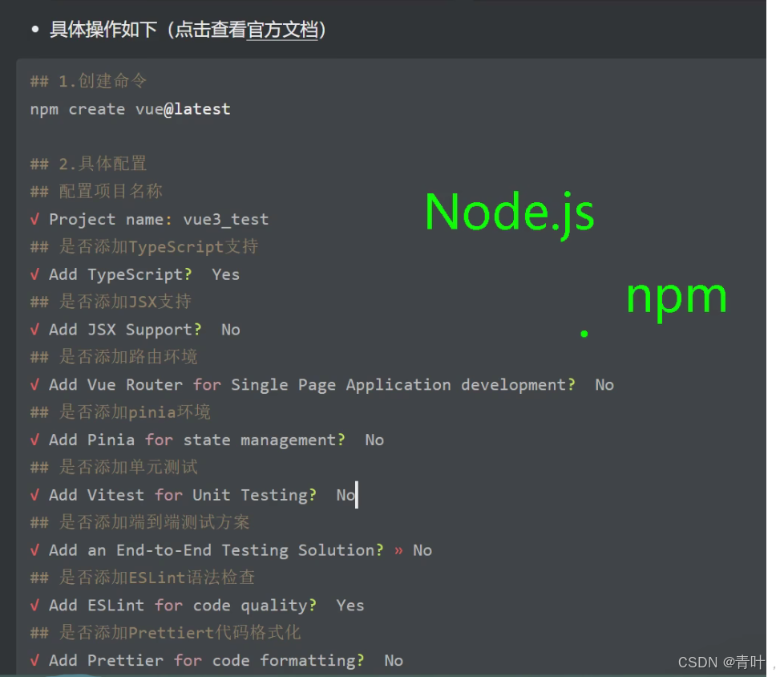
Task: Click the 'Add Pinia for state management?' line
Action: [x=207, y=440]
